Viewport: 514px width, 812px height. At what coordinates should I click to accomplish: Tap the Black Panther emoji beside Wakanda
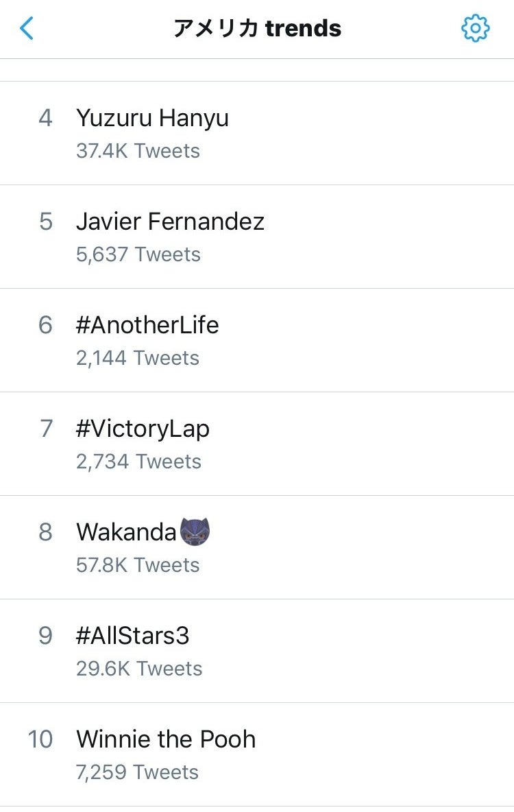click(x=195, y=532)
